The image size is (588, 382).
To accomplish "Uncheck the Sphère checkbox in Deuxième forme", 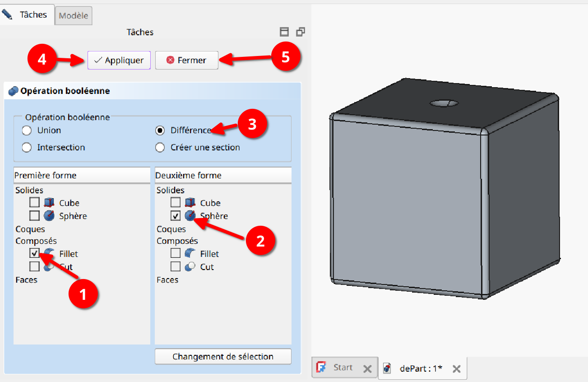I will (175, 215).
